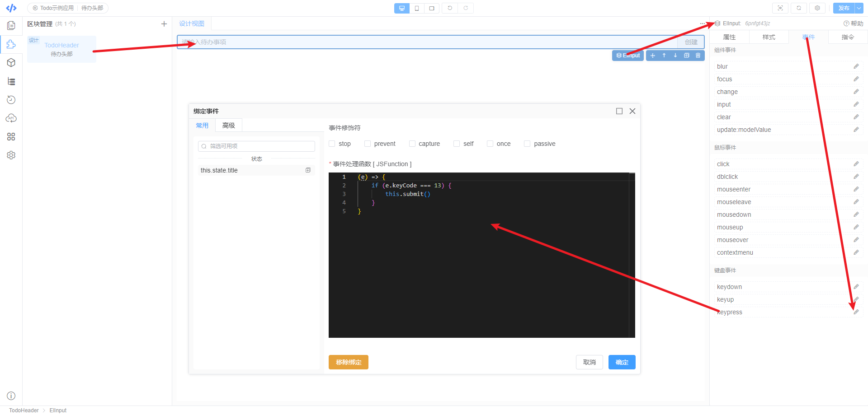The image size is (868, 415).
Task: Open the API cloud icon in sidebar
Action: tap(11, 118)
